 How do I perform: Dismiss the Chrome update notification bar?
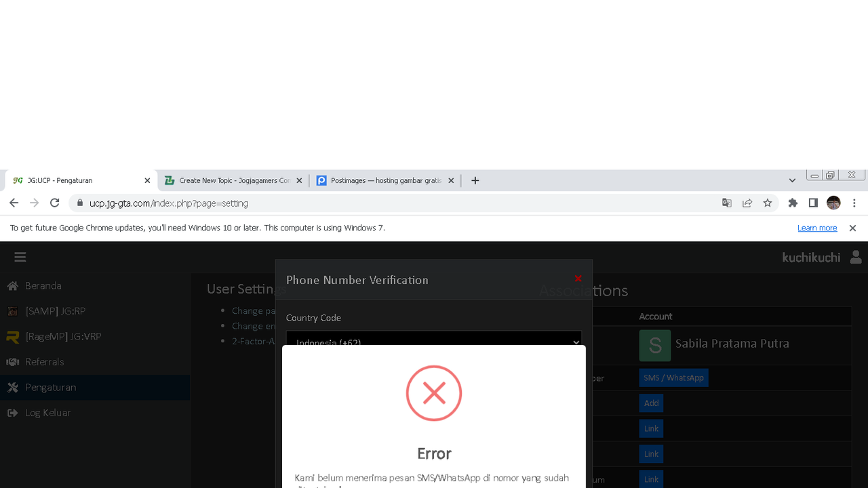click(x=853, y=228)
